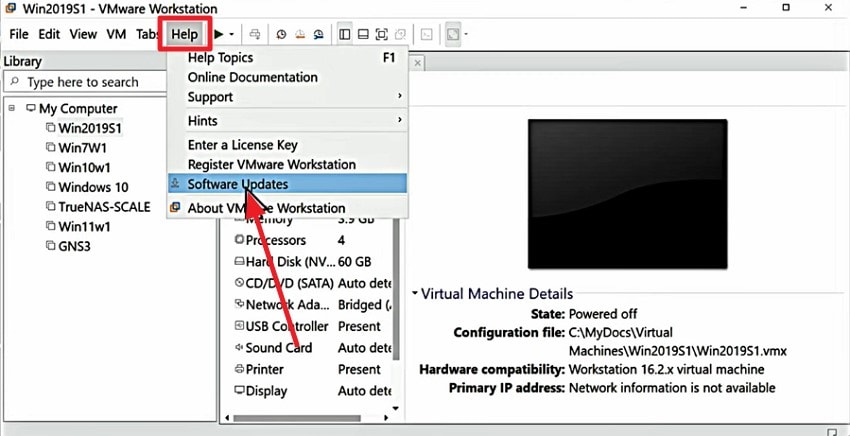This screenshot has height=436, width=850.
Task: Click the GNS3 VM icon
Action: pyautogui.click(x=50, y=246)
